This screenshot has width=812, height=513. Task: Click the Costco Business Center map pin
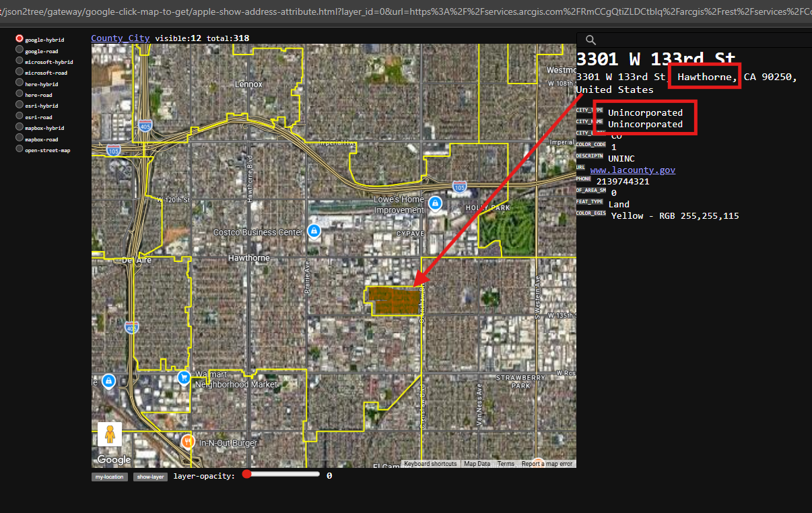pyautogui.click(x=313, y=231)
